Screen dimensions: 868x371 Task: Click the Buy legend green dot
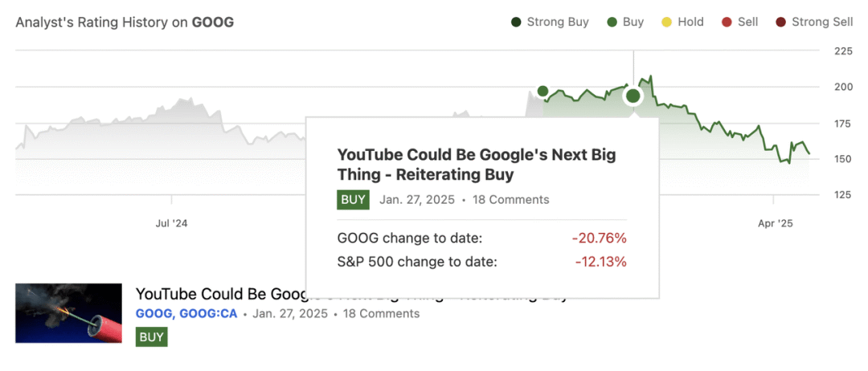click(x=612, y=22)
